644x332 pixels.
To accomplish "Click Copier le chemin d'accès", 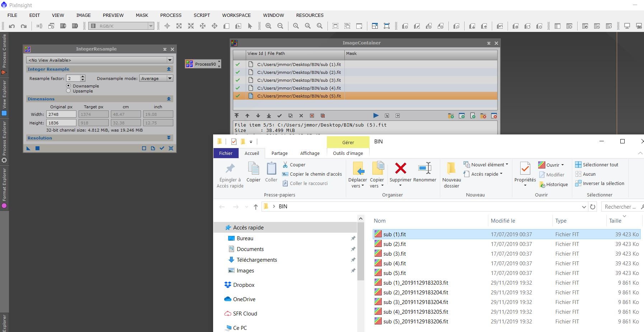I will [316, 174].
